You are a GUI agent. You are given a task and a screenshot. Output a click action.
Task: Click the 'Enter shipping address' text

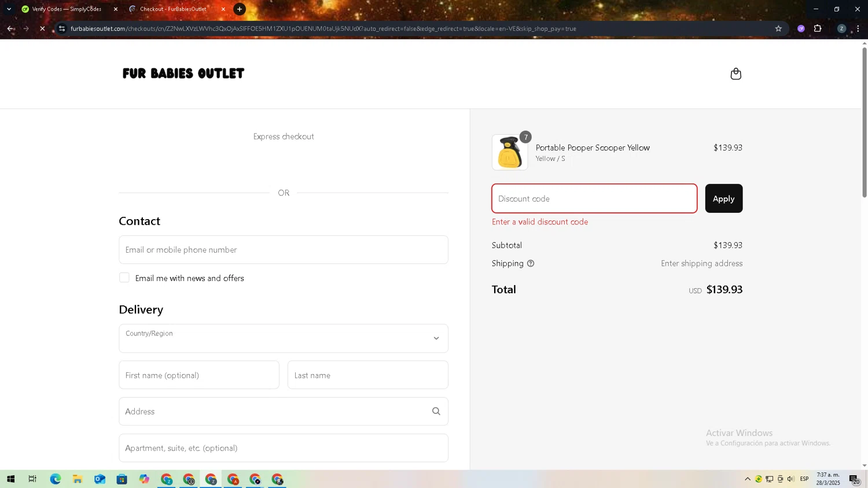click(x=702, y=264)
